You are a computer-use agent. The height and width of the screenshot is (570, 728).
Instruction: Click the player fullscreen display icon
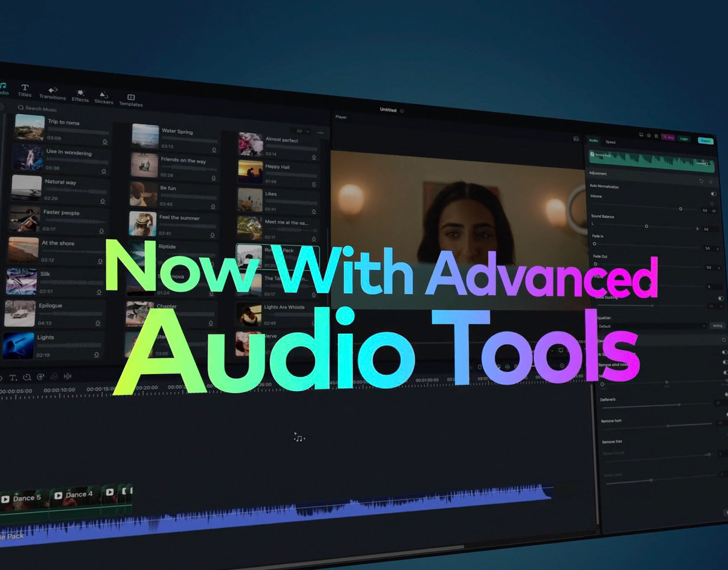pos(560,350)
